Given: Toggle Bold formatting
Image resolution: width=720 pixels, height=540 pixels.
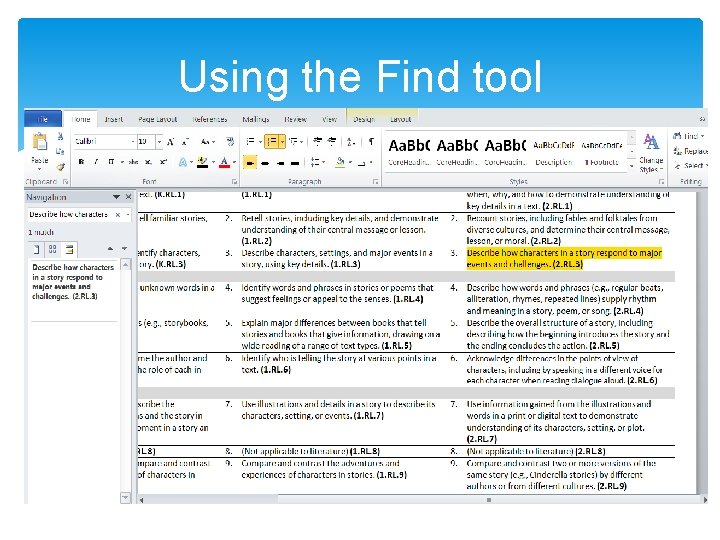Looking at the screenshot, I should point(81,162).
